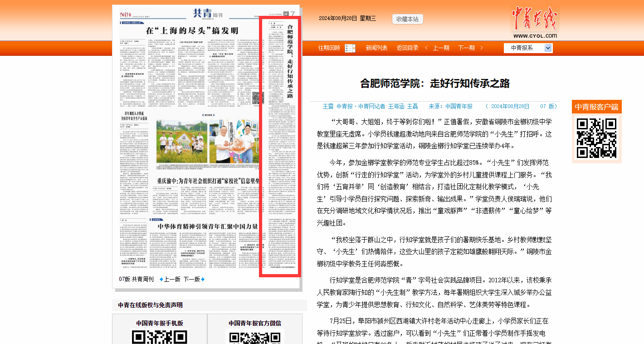Select 新闻列表 in the navigation bar
Image resolution: width=644 pixels, height=344 pixels.
[x=376, y=48]
